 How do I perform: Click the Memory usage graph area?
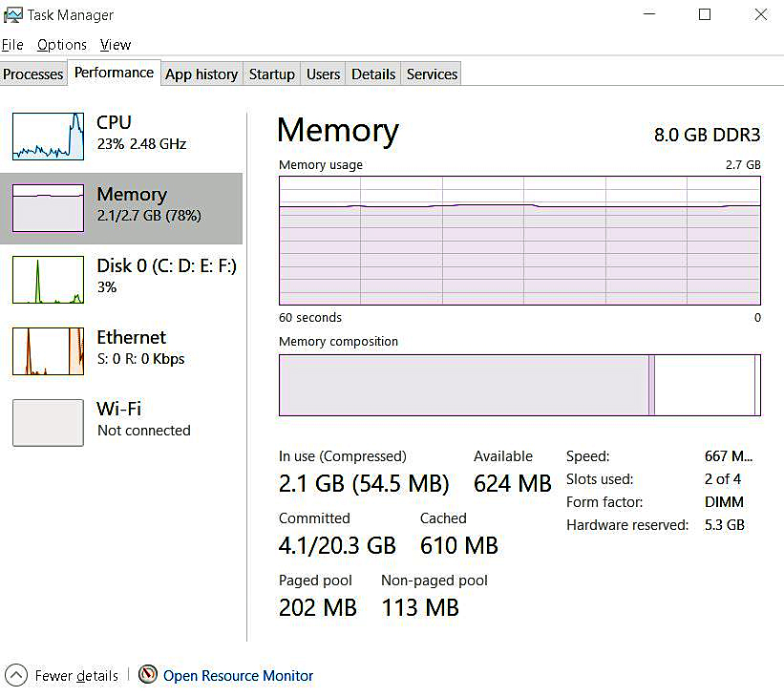519,241
